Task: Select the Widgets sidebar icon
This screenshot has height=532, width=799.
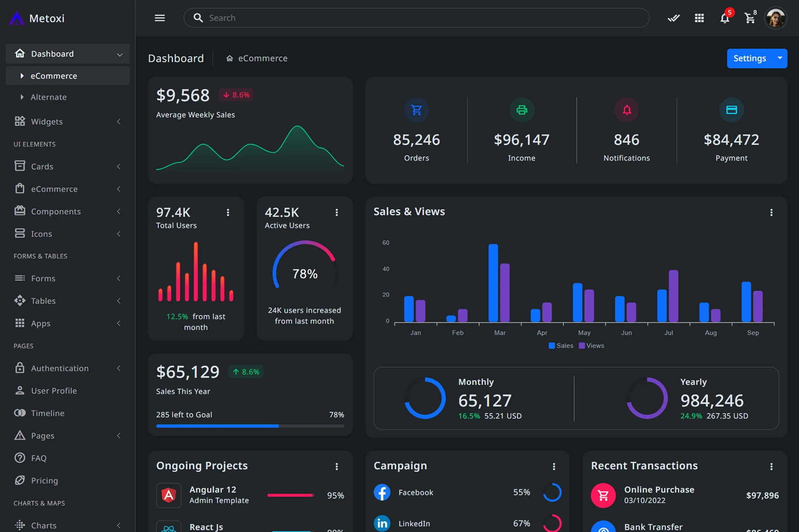Action: [20, 121]
